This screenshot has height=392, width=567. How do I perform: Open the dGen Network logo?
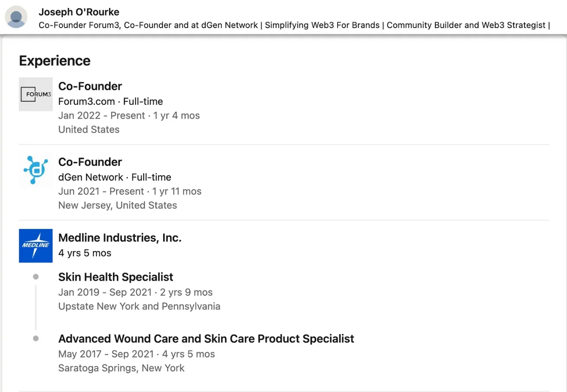(35, 170)
